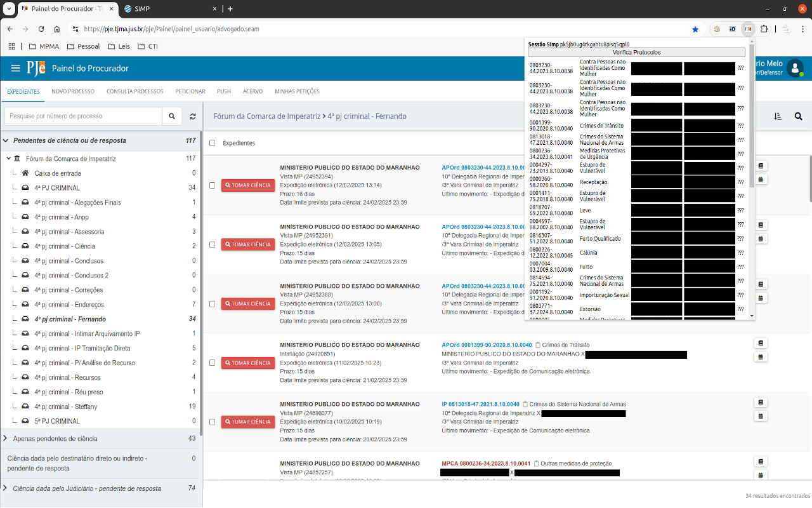This screenshot has width=812, height=508.
Task: Click the PJe extension icon in the Chrome toolbar
Action: click(x=749, y=29)
